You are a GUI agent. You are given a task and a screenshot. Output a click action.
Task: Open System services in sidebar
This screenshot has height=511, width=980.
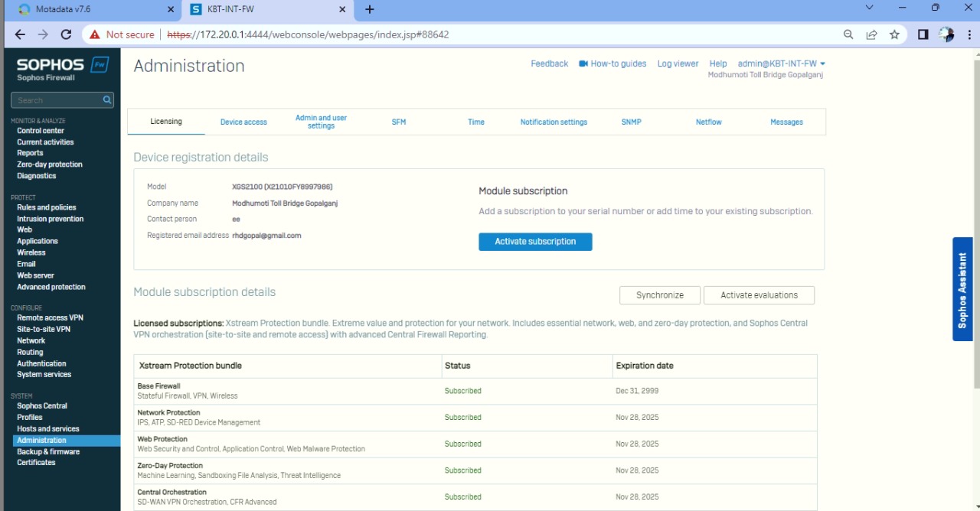tap(44, 375)
